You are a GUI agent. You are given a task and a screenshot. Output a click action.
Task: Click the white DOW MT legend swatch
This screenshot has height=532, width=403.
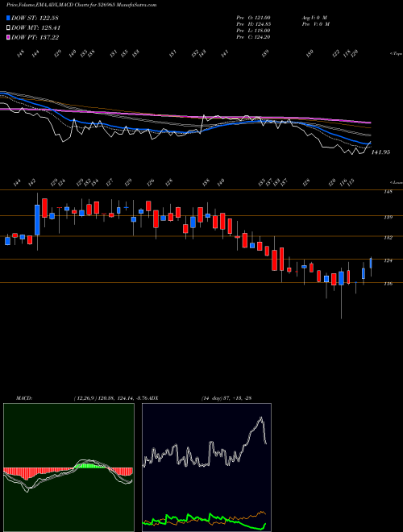[9, 28]
